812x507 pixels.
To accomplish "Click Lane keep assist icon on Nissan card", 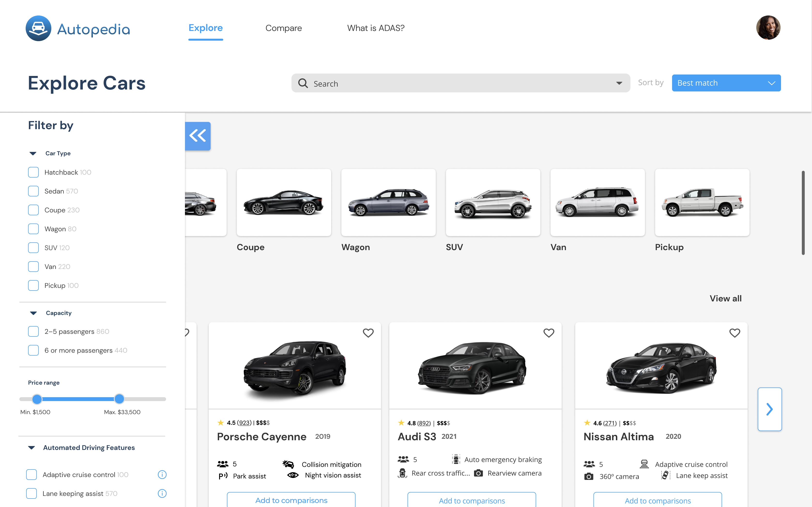I will click(666, 475).
